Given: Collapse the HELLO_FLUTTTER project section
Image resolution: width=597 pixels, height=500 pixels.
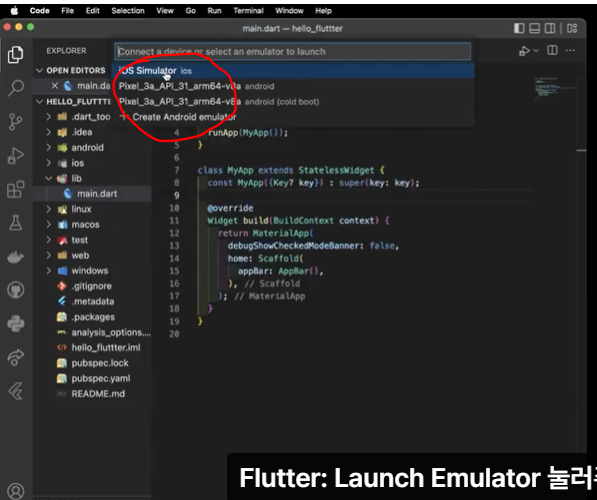Looking at the screenshot, I should pyautogui.click(x=39, y=102).
